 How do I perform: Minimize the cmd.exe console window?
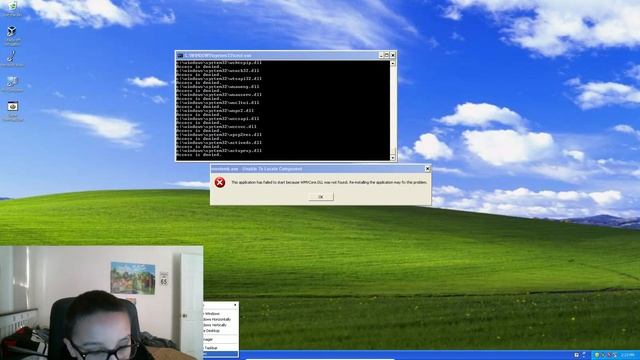click(x=381, y=55)
